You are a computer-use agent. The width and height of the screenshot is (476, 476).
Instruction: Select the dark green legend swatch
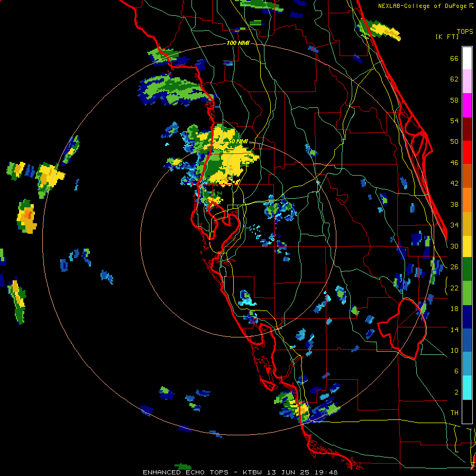(x=467, y=269)
